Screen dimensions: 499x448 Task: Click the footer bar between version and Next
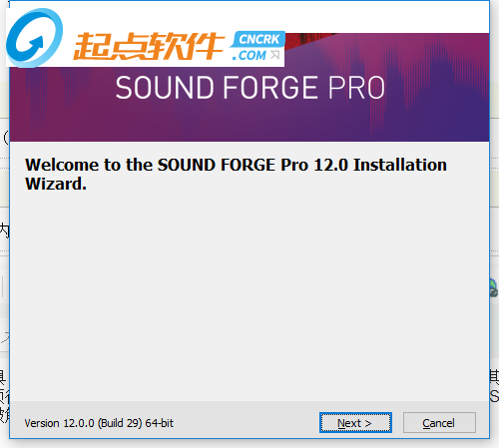click(x=247, y=423)
